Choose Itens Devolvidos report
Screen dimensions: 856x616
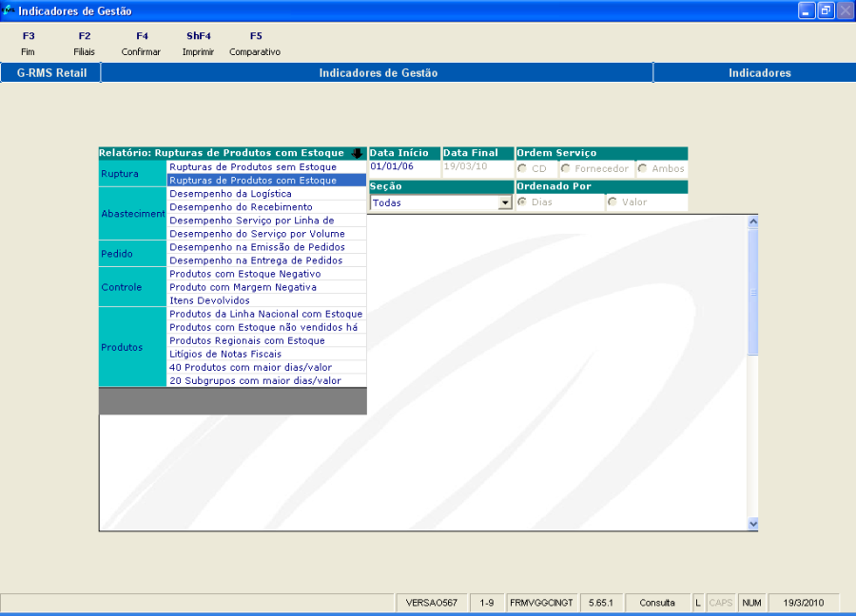[266, 300]
